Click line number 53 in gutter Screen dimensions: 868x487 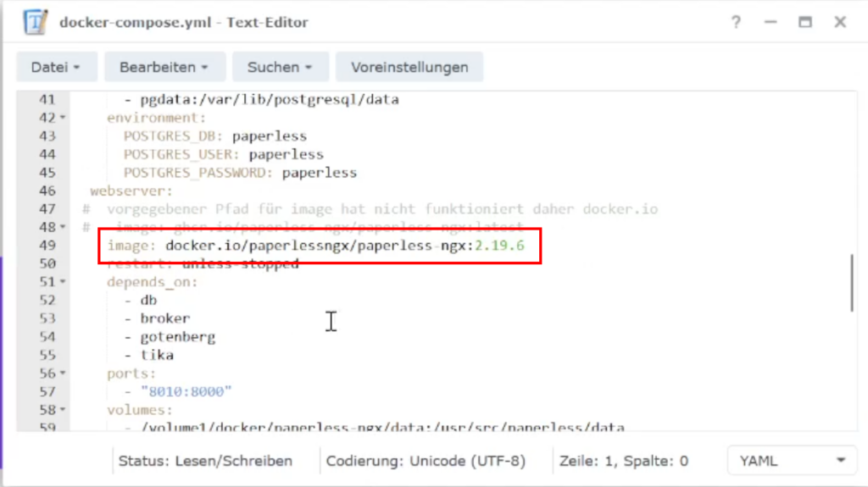pos(47,318)
